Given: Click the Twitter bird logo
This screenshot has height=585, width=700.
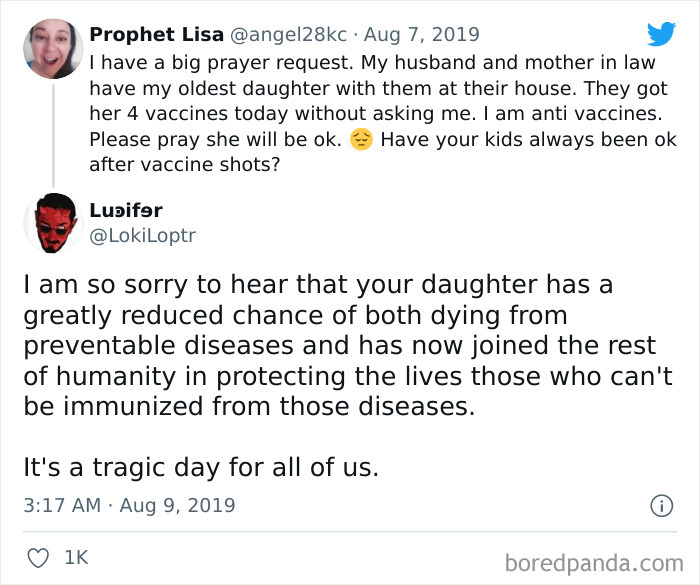Looking at the screenshot, I should [661, 33].
